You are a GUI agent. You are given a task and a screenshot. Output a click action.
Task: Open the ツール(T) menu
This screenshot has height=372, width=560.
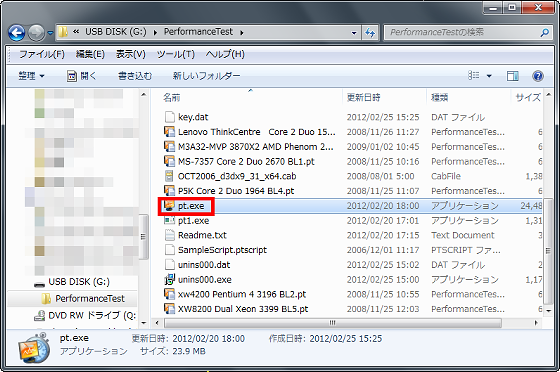click(176, 54)
